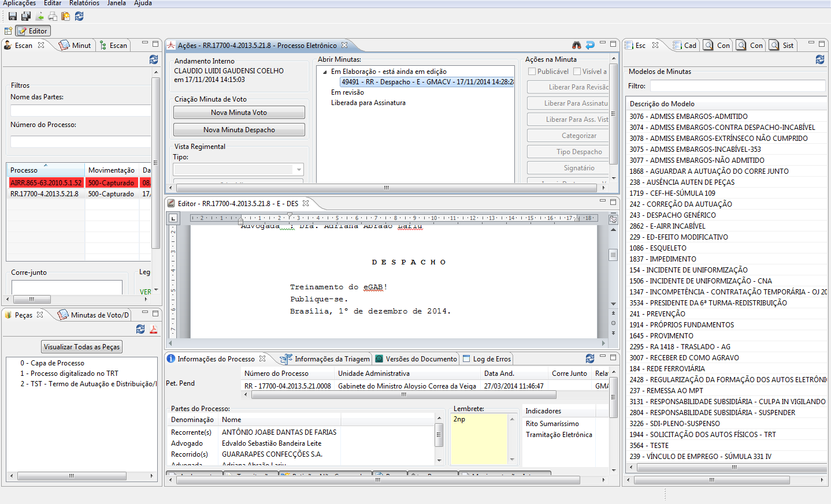This screenshot has height=504, width=831.
Task: Open the Relatórios menu
Action: coord(84,3)
